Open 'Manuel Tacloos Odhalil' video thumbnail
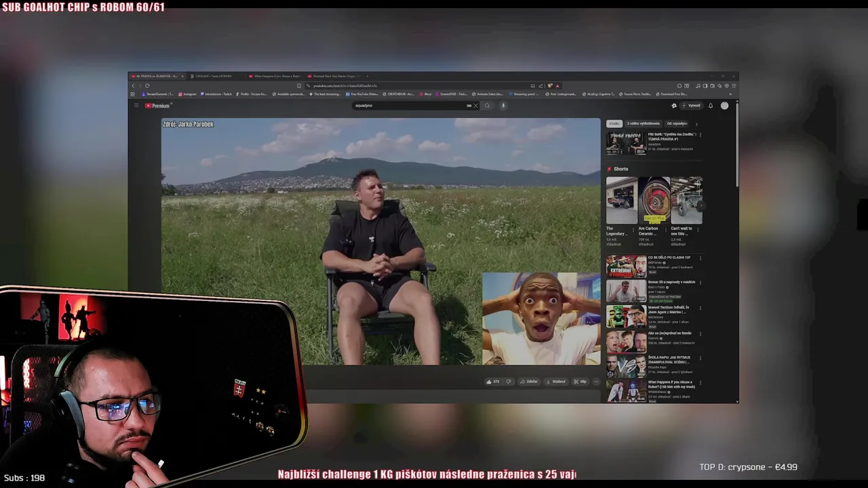Image resolution: width=868 pixels, height=488 pixels. (x=626, y=317)
